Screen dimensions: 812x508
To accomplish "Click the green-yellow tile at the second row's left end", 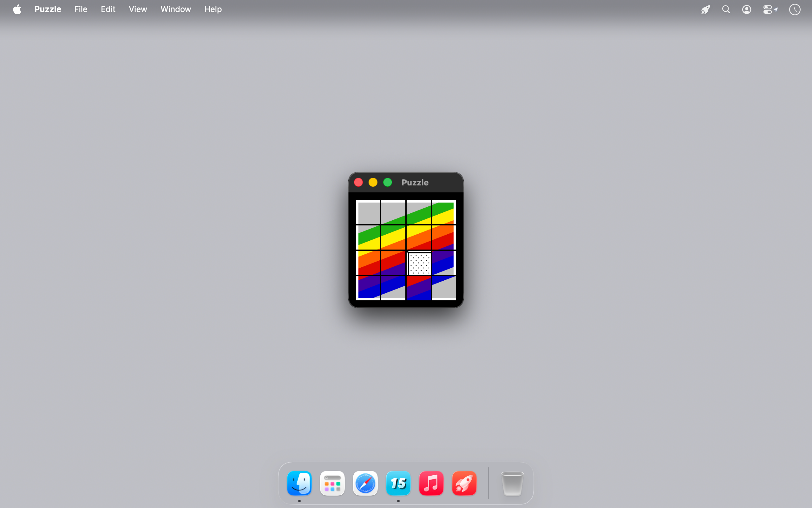I will coord(368,237).
